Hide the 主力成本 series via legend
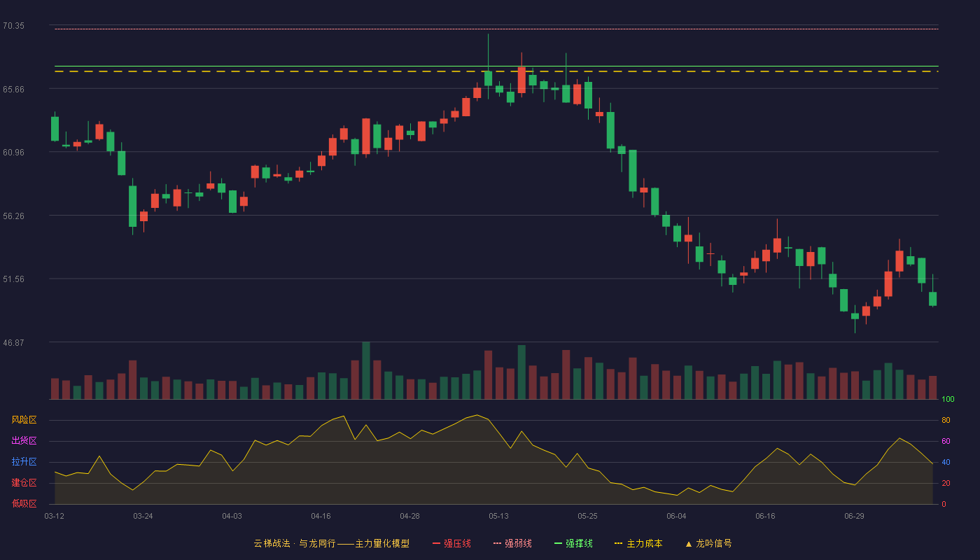The width and height of the screenshot is (980, 560). click(638, 543)
